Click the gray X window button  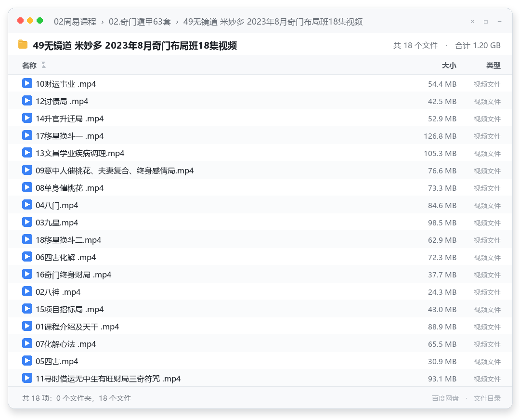pos(473,22)
